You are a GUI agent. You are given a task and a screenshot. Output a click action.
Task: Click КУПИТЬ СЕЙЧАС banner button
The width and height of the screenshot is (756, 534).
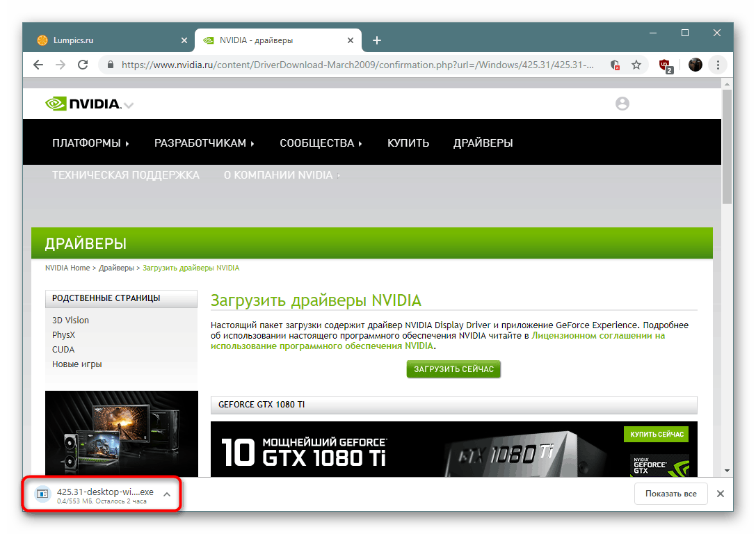(x=657, y=435)
